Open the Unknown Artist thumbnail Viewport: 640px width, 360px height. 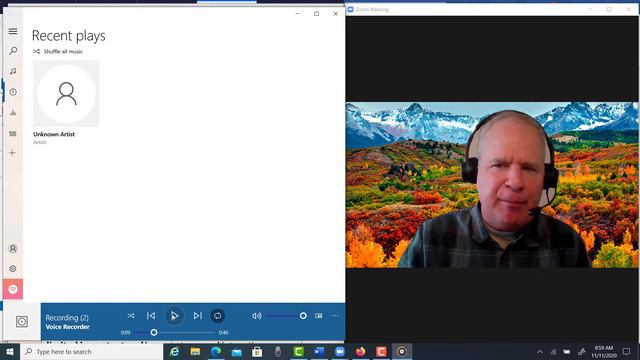(66, 93)
